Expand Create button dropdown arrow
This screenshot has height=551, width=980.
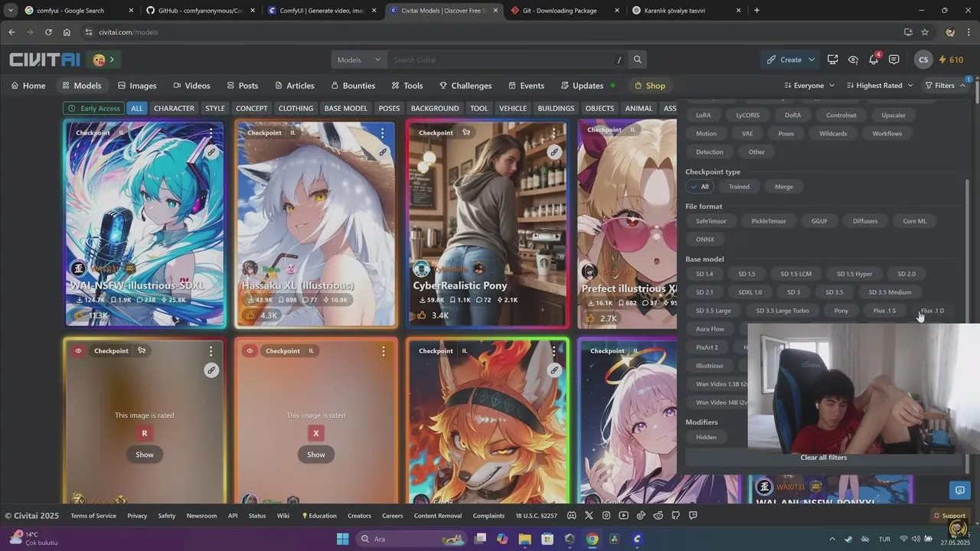point(812,60)
